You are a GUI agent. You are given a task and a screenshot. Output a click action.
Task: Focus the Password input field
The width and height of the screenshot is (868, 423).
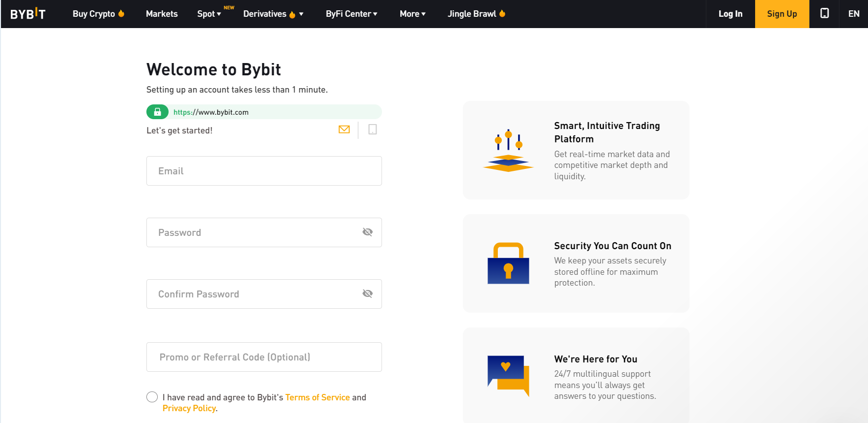click(x=264, y=232)
